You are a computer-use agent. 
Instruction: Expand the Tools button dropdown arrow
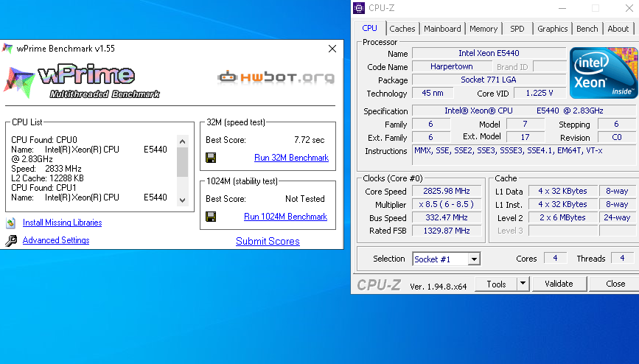coord(523,284)
